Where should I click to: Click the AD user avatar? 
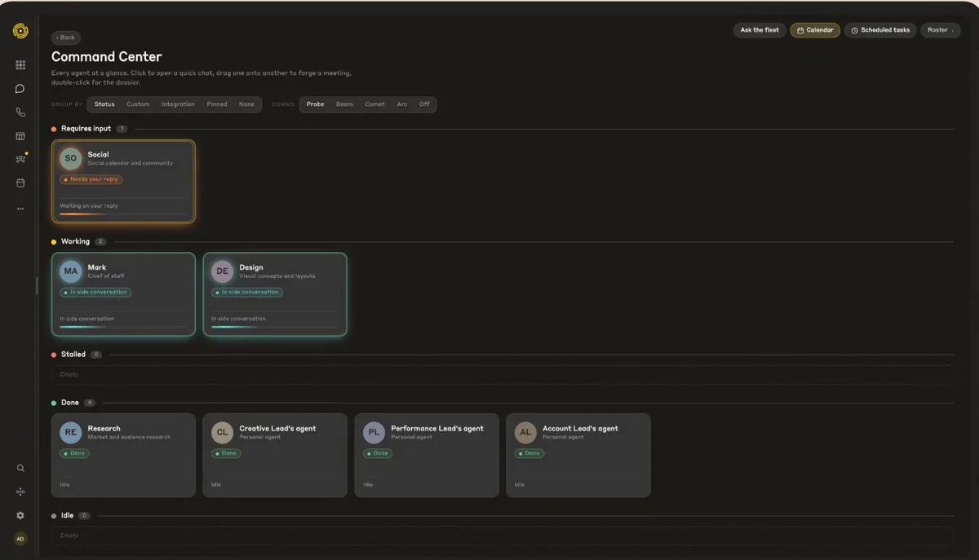pyautogui.click(x=20, y=539)
